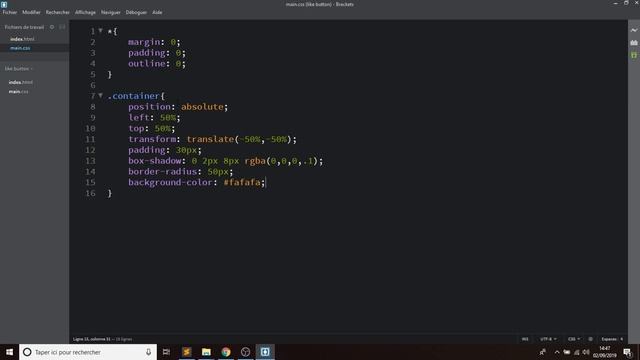Click the battery icon in system tray
This screenshot has width=640, height=360.
pos(567,352)
